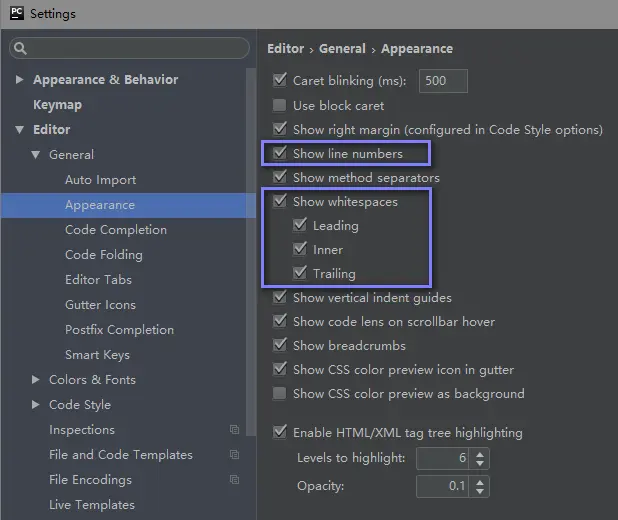Screen dimensions: 618x520
Task: Uncheck Show whitespaces option
Action: [280, 201]
